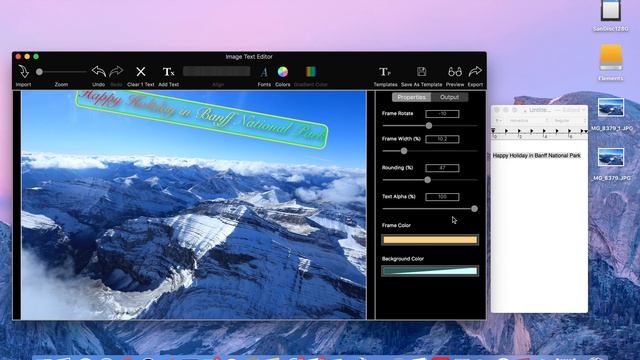
Task: Open the Background Color gradient swatch
Action: pos(430,271)
